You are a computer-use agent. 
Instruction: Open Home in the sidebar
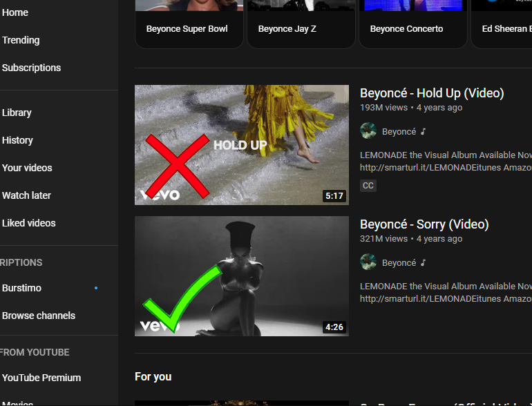[15, 12]
